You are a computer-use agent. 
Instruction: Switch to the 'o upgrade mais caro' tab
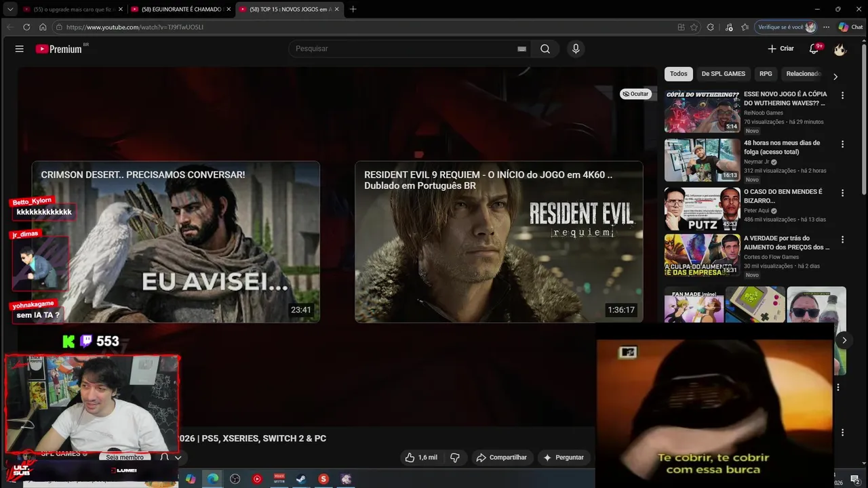click(x=72, y=9)
